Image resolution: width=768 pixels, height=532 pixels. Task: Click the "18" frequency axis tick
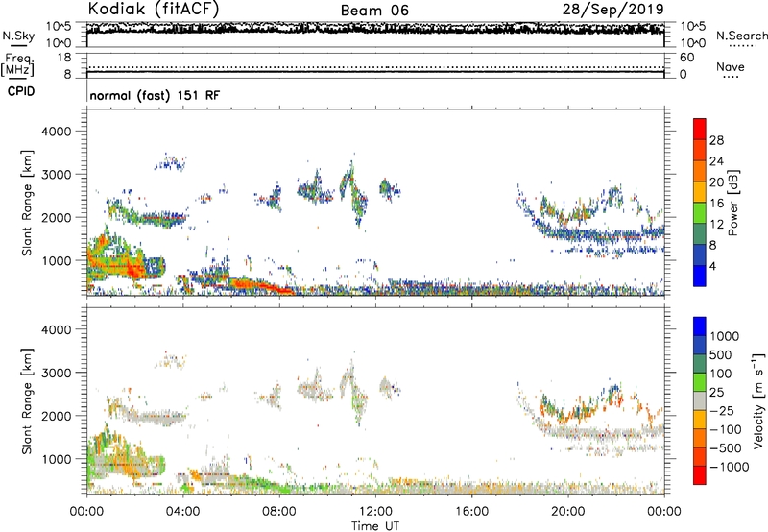coord(64,58)
